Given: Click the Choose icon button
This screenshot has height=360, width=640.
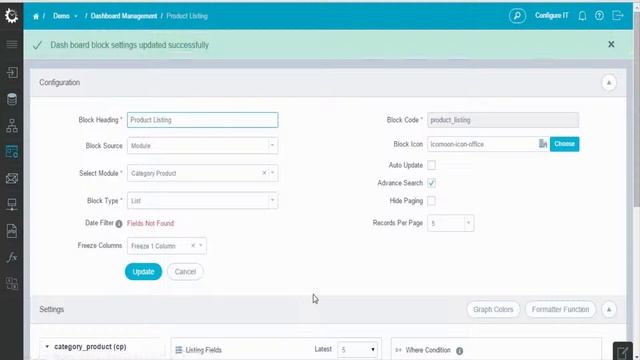Looking at the screenshot, I should tap(564, 144).
